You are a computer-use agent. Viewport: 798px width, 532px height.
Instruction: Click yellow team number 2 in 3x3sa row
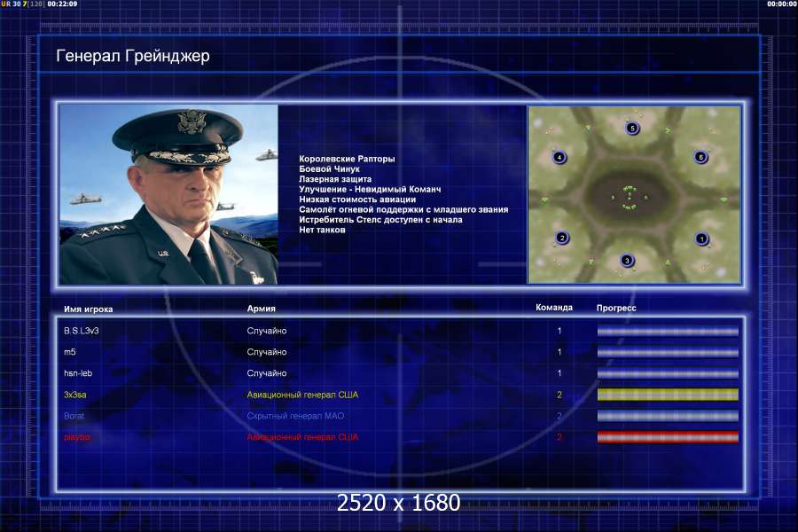[x=559, y=395]
